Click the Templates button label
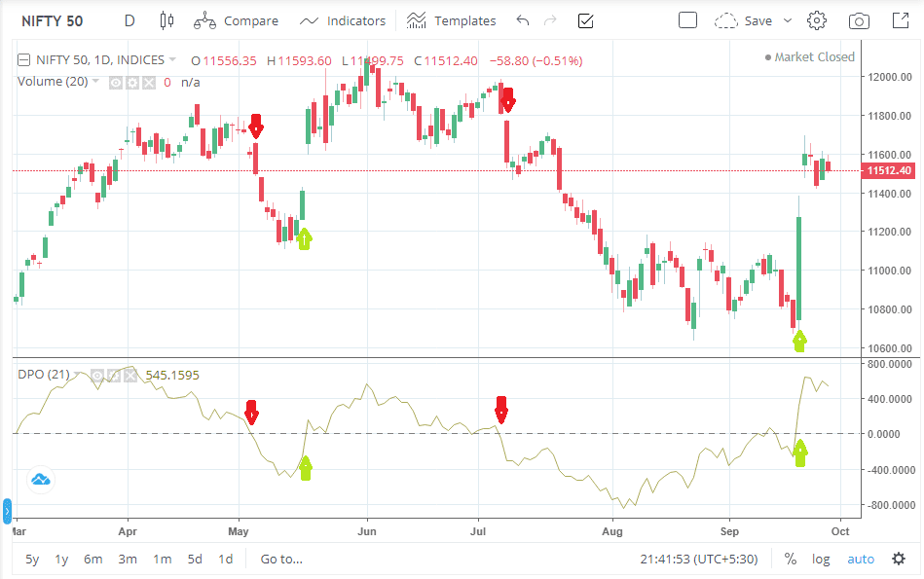This screenshot has height=579, width=924. tap(465, 21)
